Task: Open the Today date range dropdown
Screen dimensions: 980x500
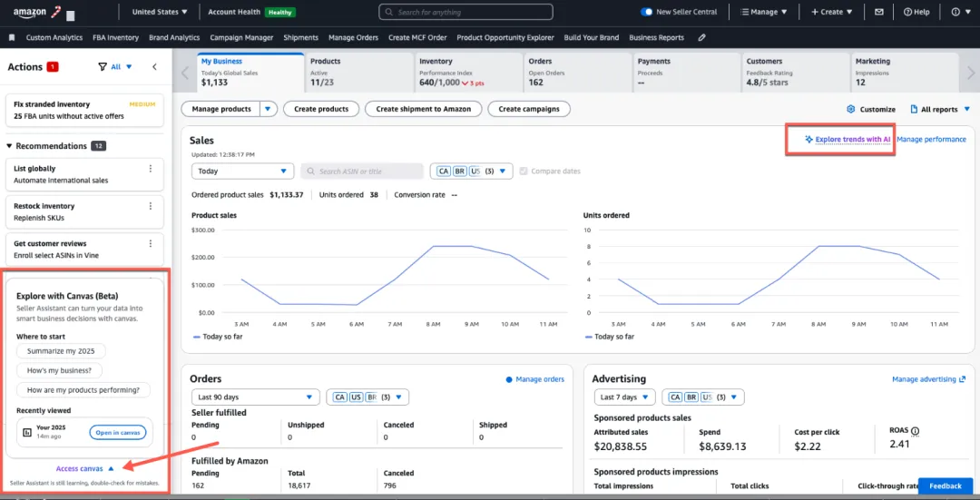Action: (x=242, y=171)
